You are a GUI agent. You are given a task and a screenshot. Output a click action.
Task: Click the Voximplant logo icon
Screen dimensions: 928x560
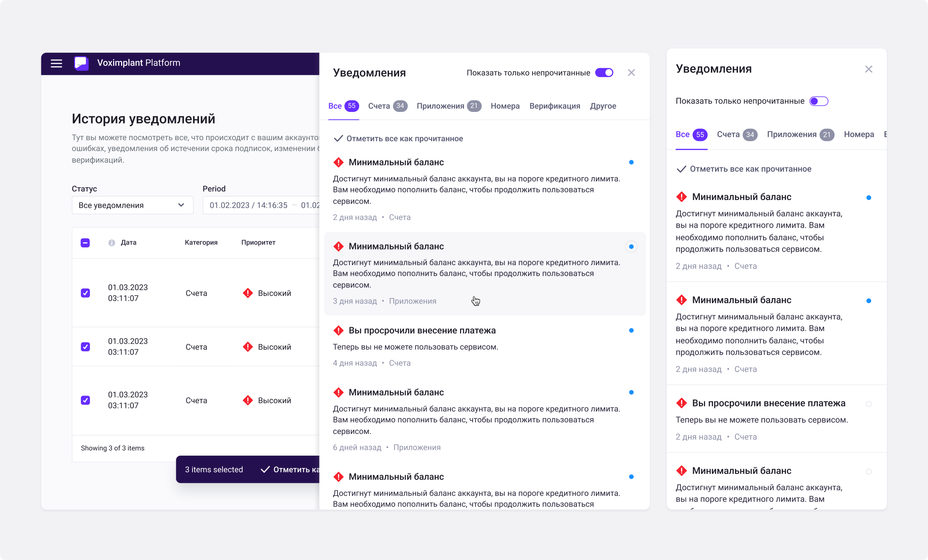[x=81, y=63]
